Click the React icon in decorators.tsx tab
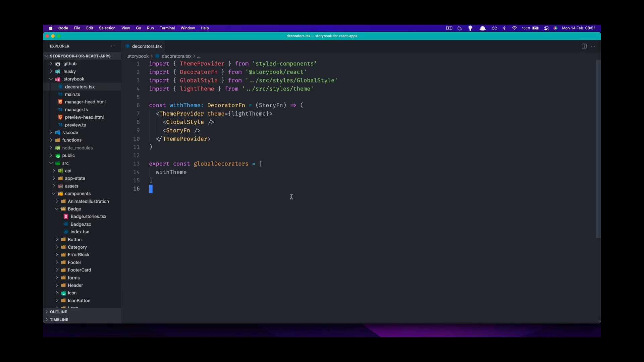This screenshot has height=362, width=644. (x=127, y=46)
